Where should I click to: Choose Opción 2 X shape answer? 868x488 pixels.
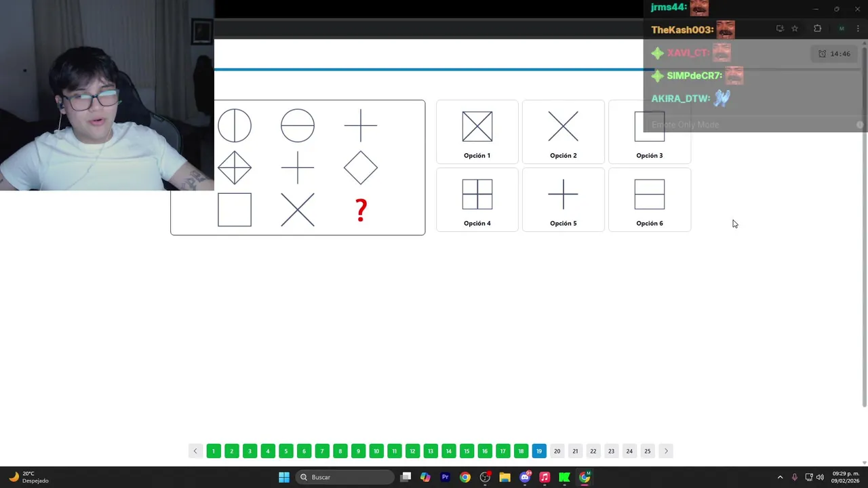[x=563, y=132]
